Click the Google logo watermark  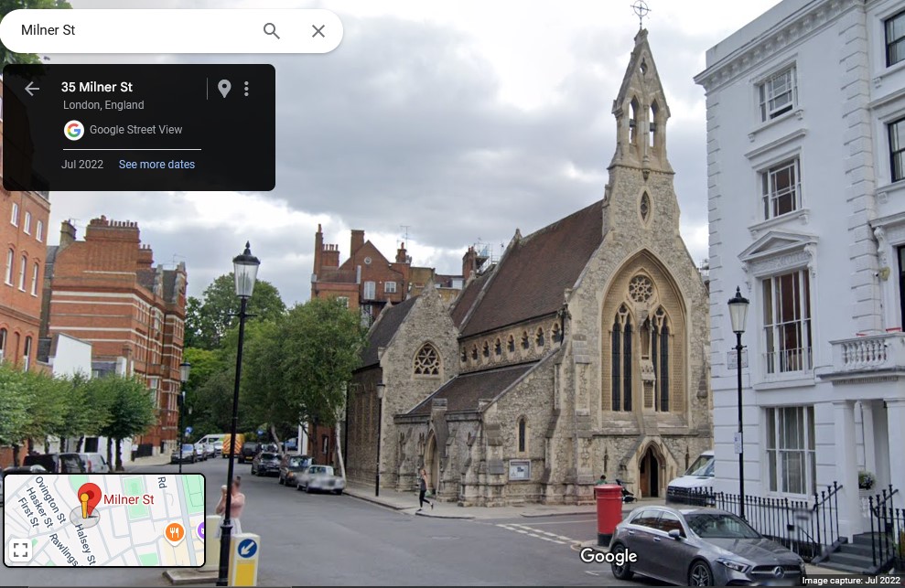[609, 556]
